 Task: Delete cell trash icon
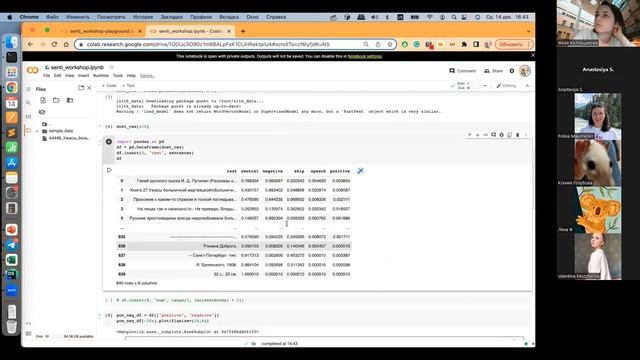518,135
